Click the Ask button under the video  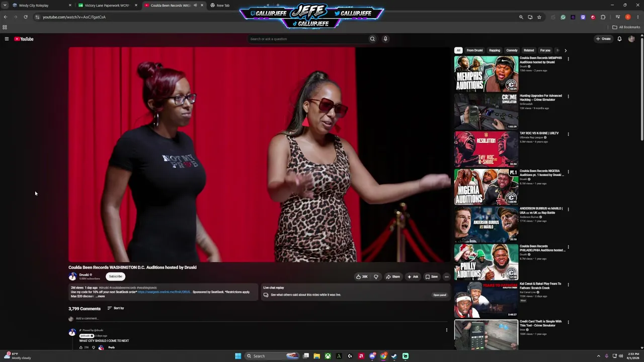[413, 277]
